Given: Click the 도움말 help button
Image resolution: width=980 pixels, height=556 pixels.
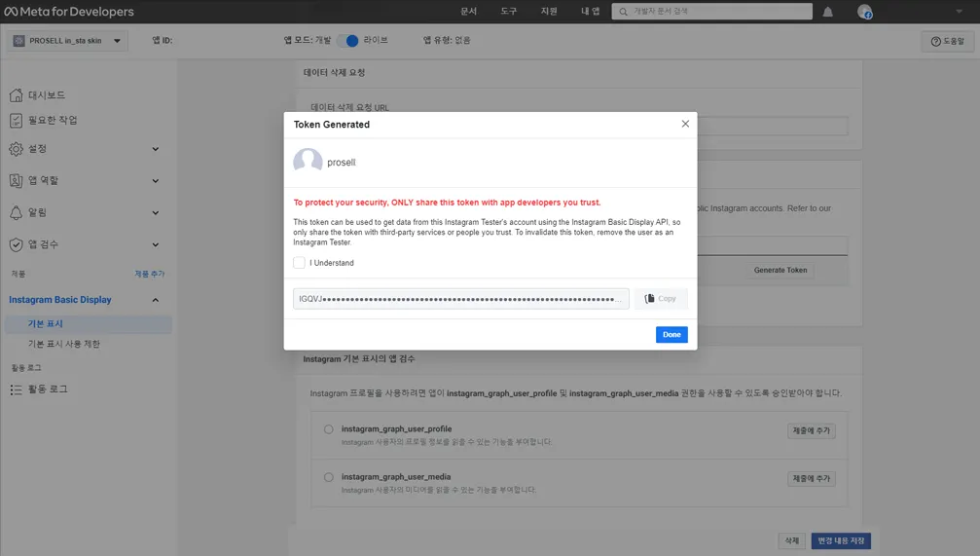Looking at the screenshot, I should [948, 41].
